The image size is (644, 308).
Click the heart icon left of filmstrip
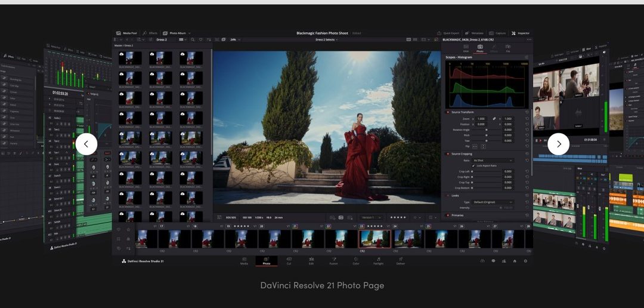pyautogui.click(x=119, y=229)
